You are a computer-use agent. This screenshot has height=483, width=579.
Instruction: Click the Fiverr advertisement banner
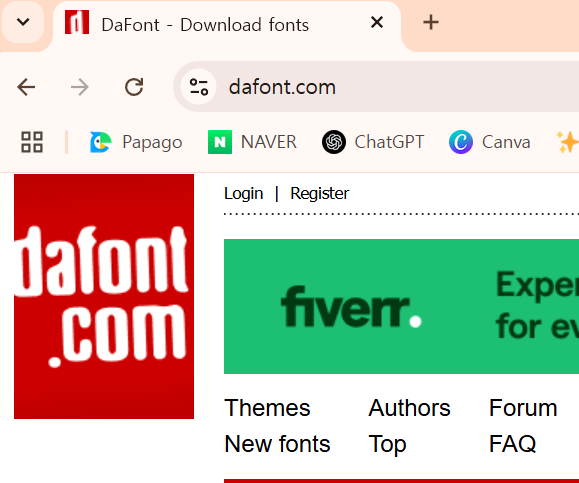click(x=401, y=306)
